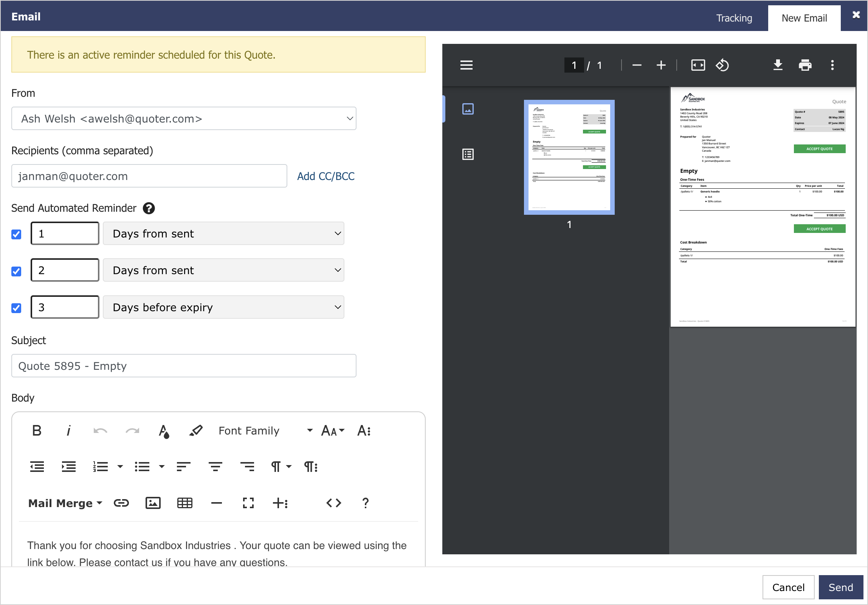
Task: Click the Cancel button
Action: [x=788, y=587]
